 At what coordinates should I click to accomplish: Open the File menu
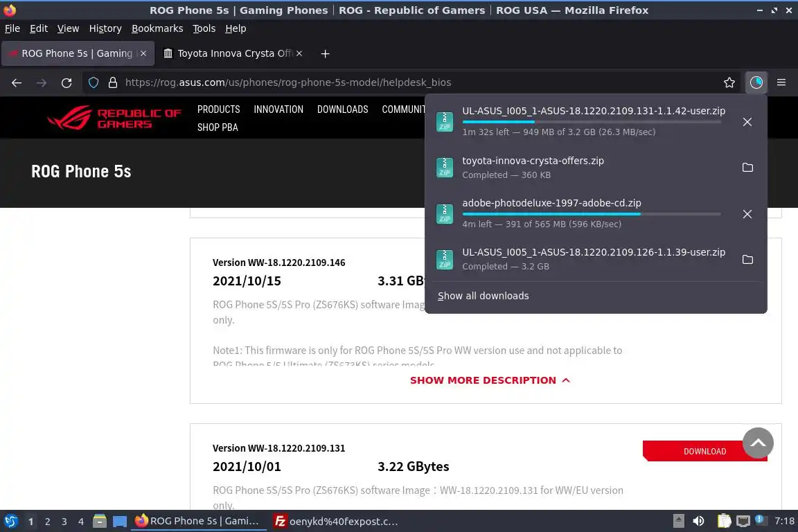12,28
